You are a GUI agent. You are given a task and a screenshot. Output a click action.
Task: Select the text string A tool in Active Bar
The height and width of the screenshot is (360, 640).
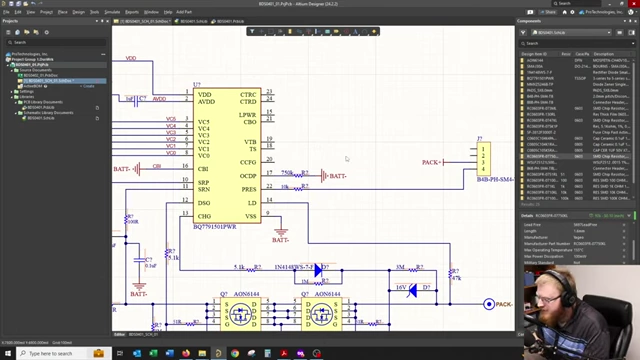356,31
